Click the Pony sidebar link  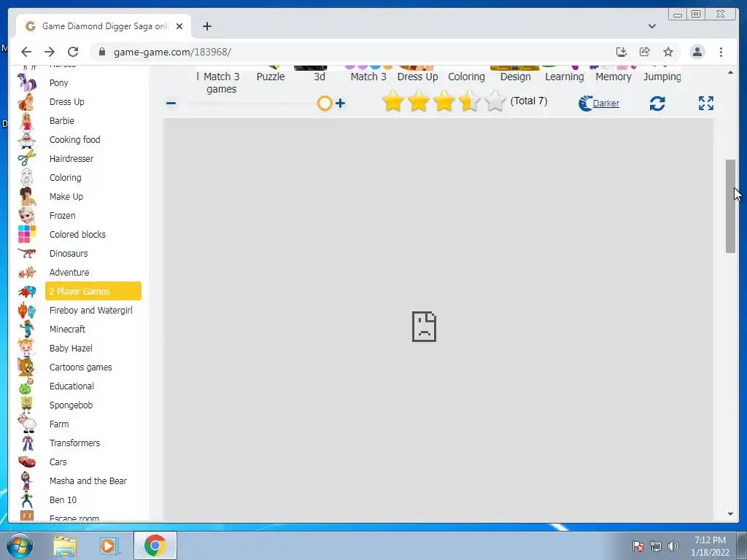[58, 83]
